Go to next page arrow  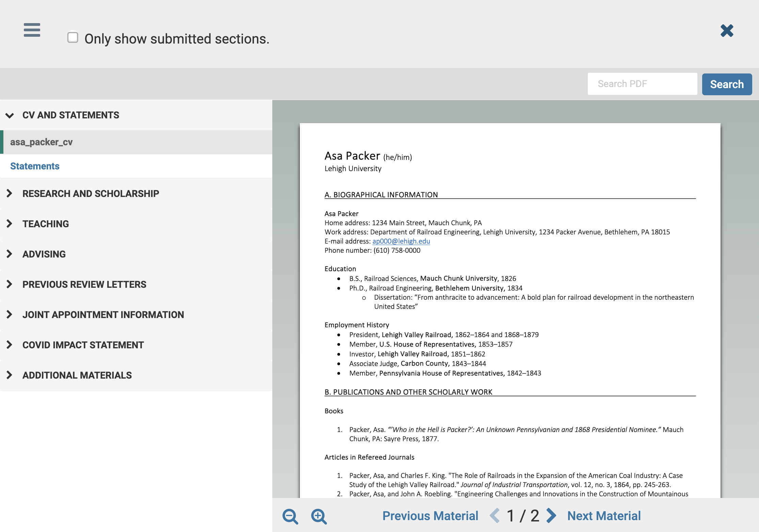[551, 516]
